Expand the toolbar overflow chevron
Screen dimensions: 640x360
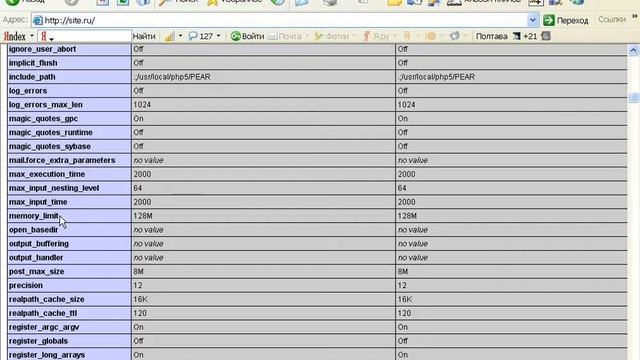click(635, 16)
